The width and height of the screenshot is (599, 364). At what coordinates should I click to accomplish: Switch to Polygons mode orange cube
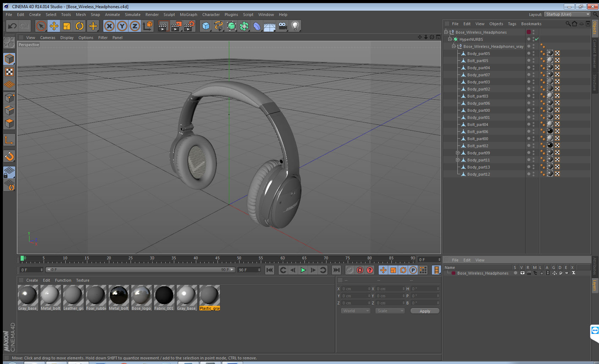(x=9, y=123)
